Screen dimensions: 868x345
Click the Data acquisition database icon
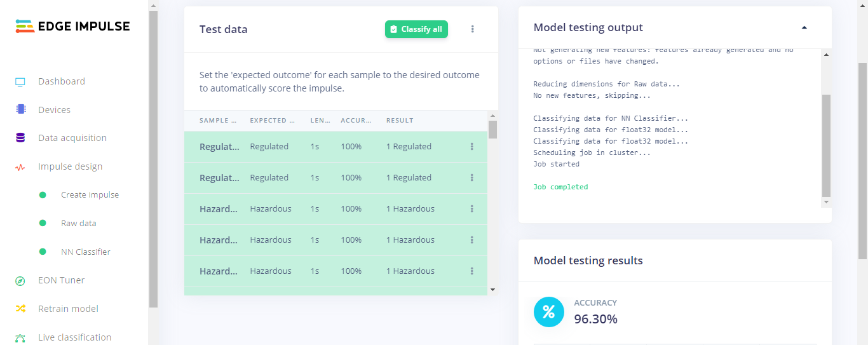[x=20, y=138]
